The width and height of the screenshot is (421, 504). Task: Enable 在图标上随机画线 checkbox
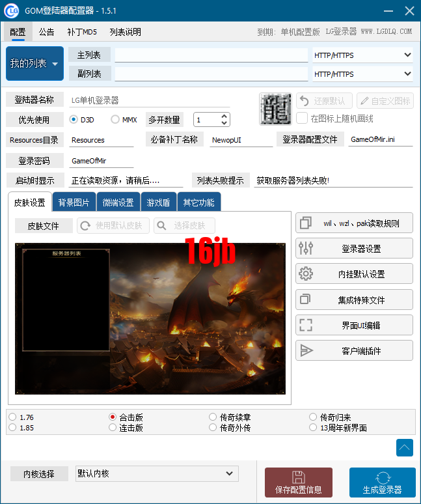[x=301, y=119]
